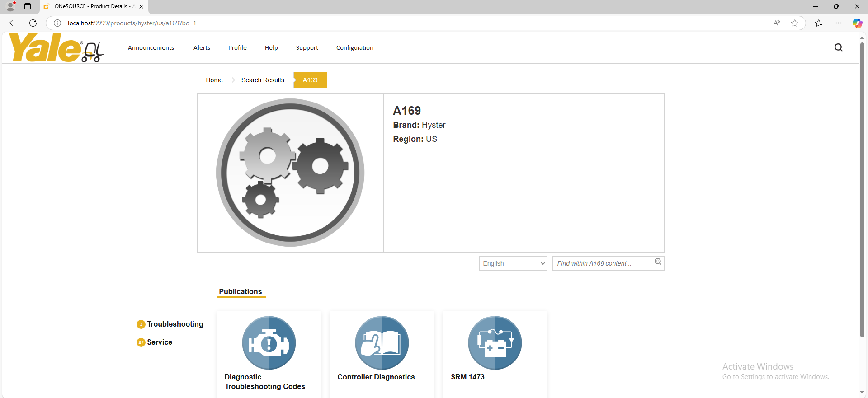
Task: Go to Home breadcrumb
Action: click(214, 80)
